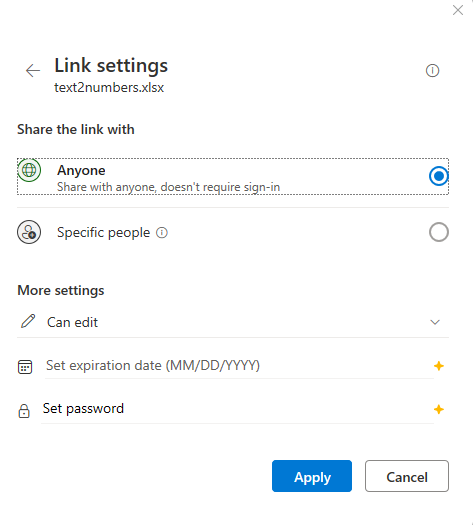Choose the Anyone sharing option row
Screen dimensions: 473x525
tap(233, 176)
